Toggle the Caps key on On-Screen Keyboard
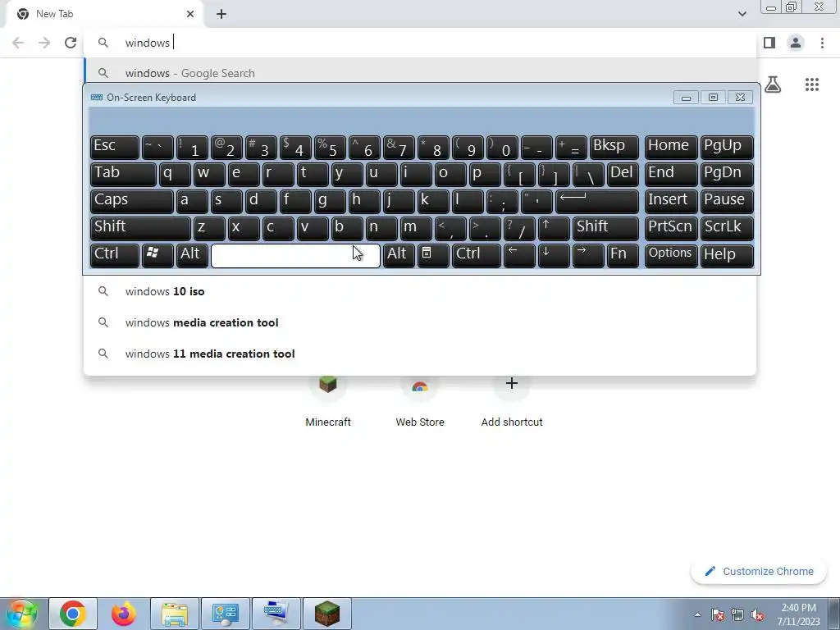The image size is (840, 630). tap(132, 201)
